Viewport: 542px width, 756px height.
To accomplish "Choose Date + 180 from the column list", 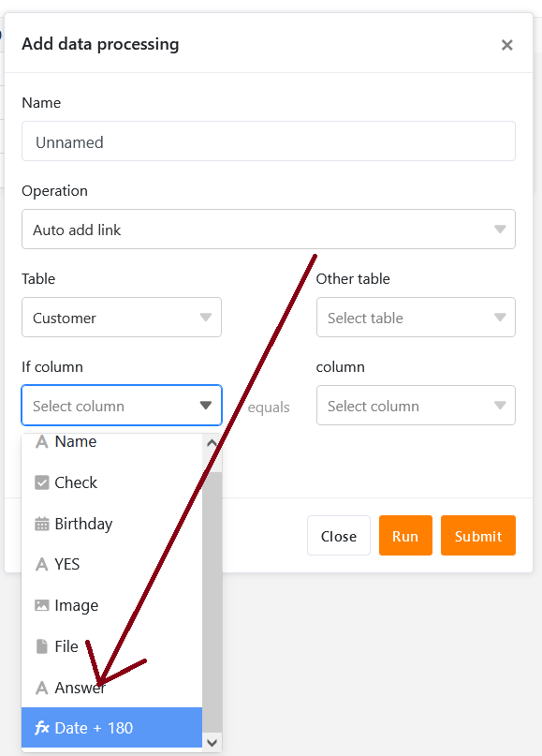I will pyautogui.click(x=111, y=728).
